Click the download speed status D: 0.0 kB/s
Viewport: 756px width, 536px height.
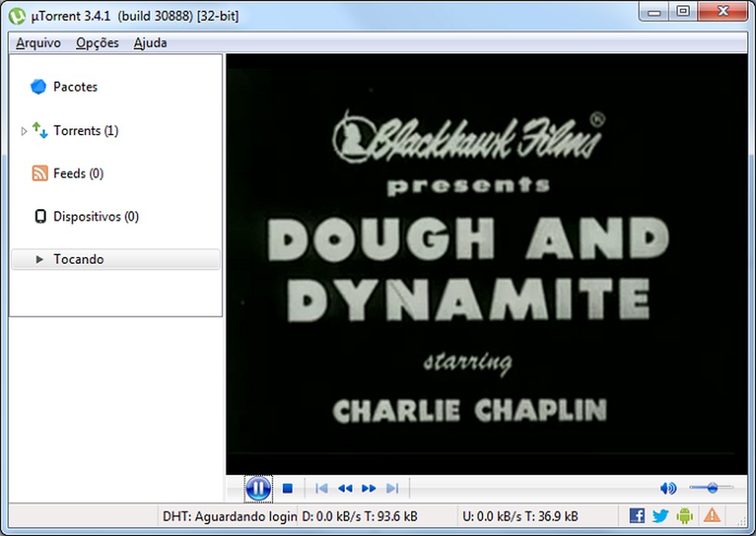coord(360,516)
